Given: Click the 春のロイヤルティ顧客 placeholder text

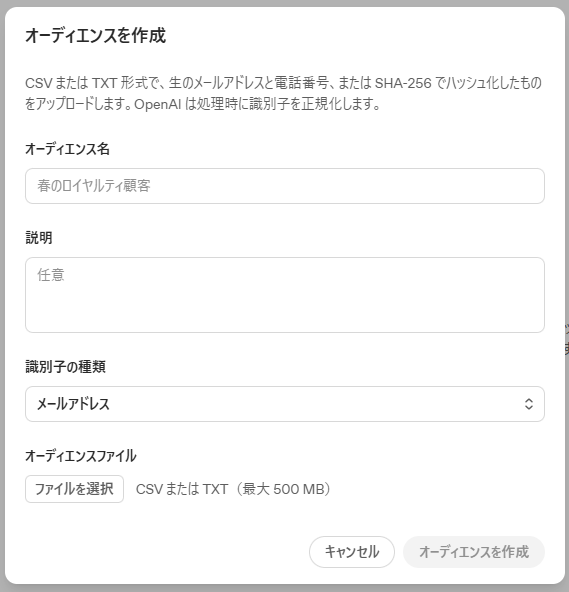Looking at the screenshot, I should [94, 186].
